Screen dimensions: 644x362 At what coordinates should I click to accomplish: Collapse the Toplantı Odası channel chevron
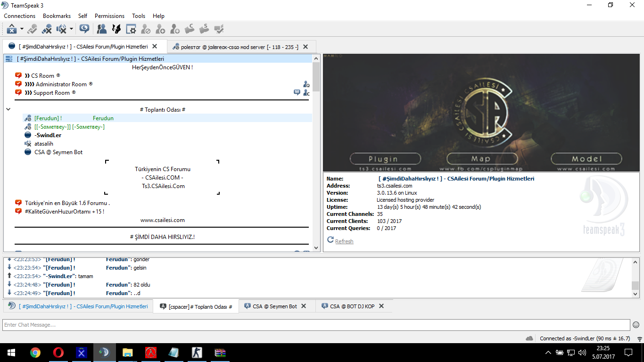pyautogui.click(x=8, y=109)
